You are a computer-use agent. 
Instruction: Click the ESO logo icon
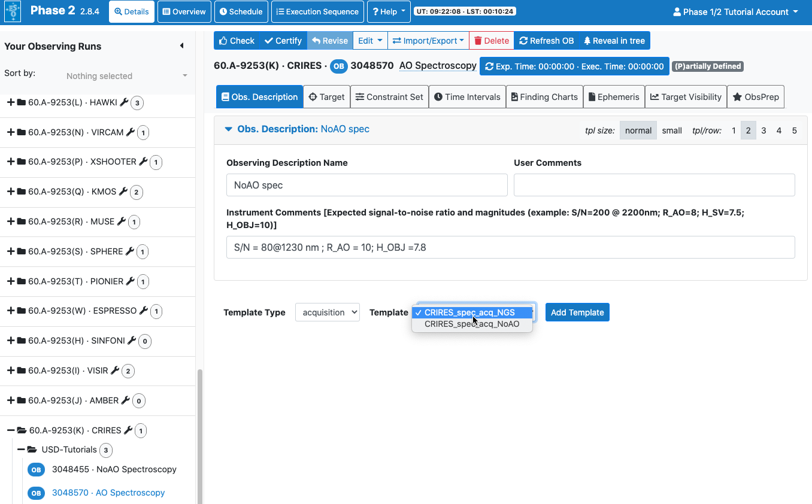coord(13,11)
